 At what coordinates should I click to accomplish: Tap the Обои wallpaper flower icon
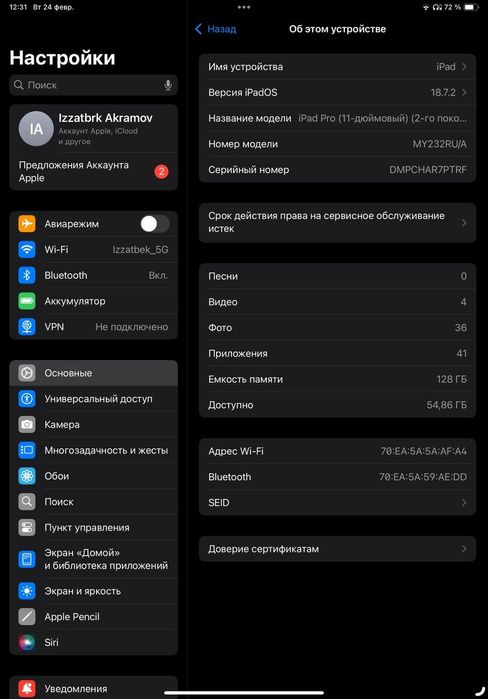click(27, 476)
